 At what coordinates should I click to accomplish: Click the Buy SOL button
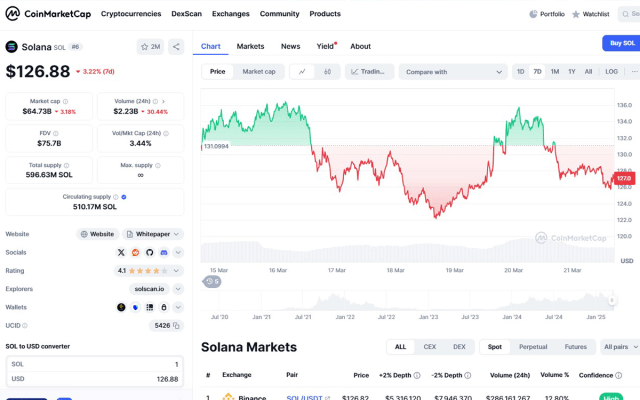click(x=618, y=43)
